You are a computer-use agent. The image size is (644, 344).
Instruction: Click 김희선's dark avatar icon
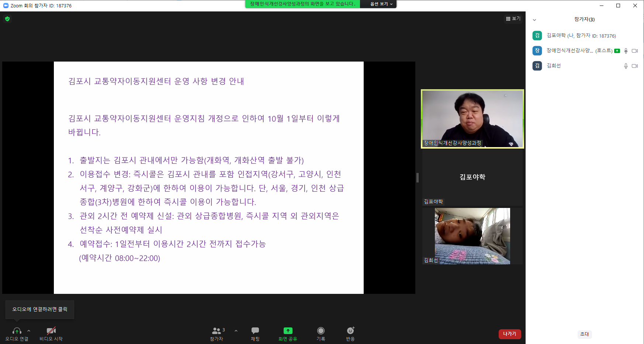[537, 66]
